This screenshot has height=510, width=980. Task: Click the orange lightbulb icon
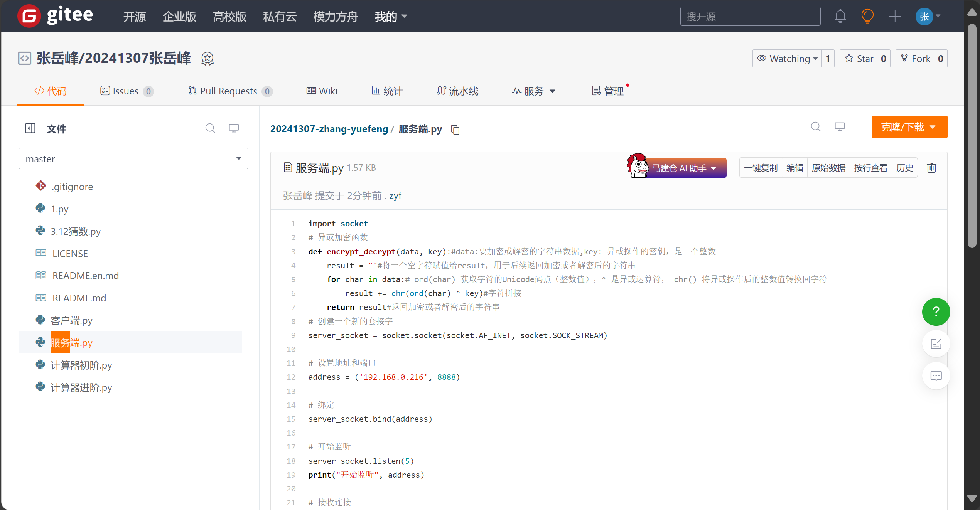pyautogui.click(x=867, y=16)
